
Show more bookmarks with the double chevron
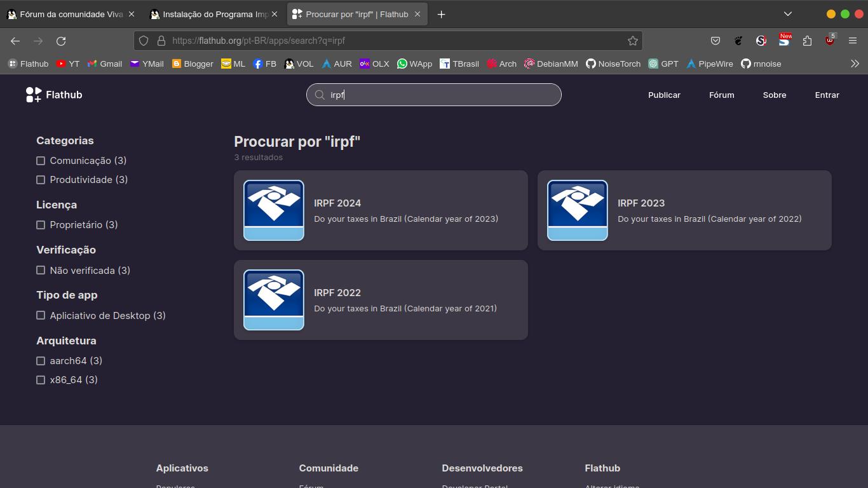pyautogui.click(x=855, y=64)
